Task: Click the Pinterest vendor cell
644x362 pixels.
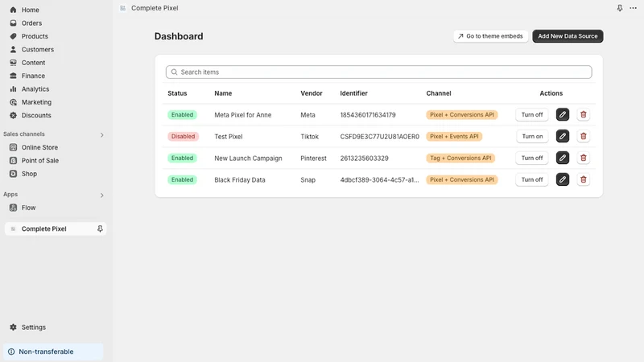Action: 313,158
